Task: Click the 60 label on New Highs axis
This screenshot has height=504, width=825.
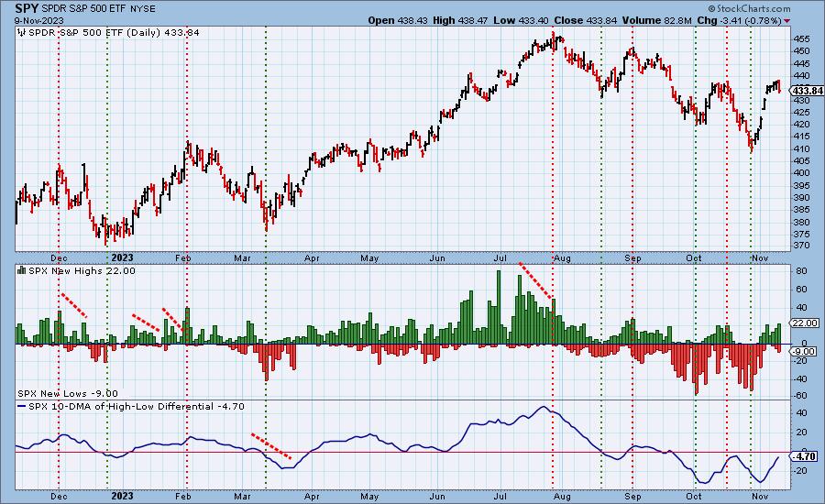Action: click(801, 290)
